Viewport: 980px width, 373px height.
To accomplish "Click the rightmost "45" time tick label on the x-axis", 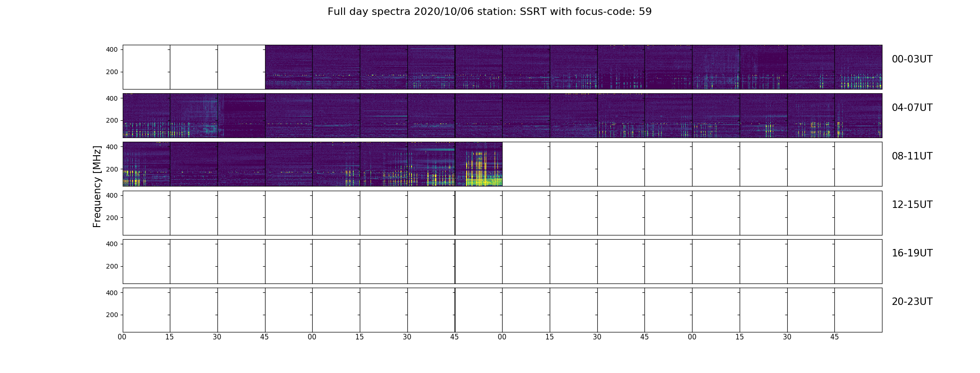I will [834, 337].
